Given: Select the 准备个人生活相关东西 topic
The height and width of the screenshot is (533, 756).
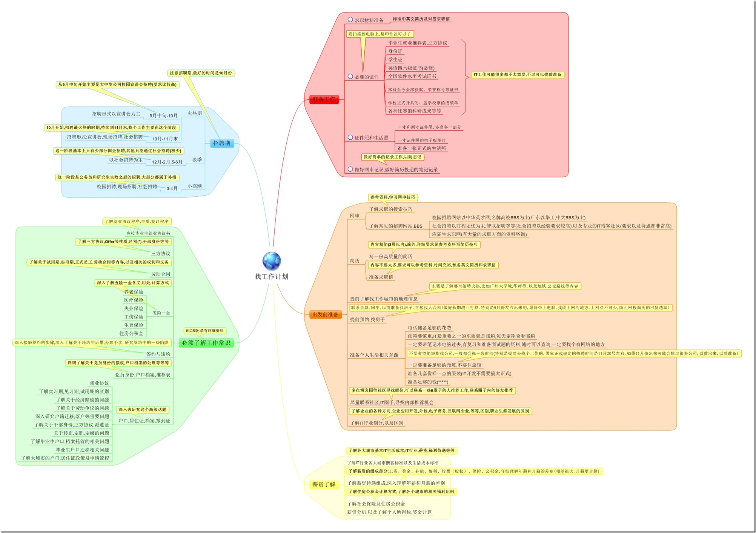Looking at the screenshot, I should pyautogui.click(x=374, y=355).
